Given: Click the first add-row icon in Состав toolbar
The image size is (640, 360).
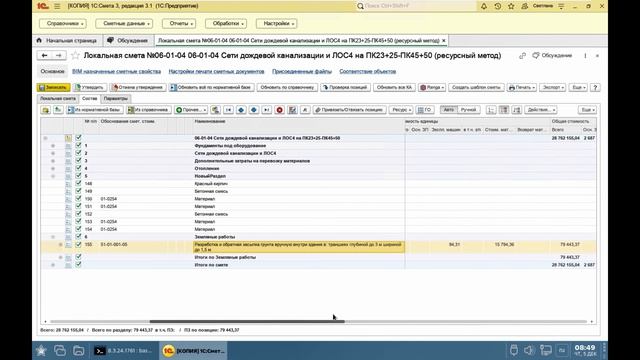Looking at the screenshot, I should pyautogui.click(x=45, y=110).
